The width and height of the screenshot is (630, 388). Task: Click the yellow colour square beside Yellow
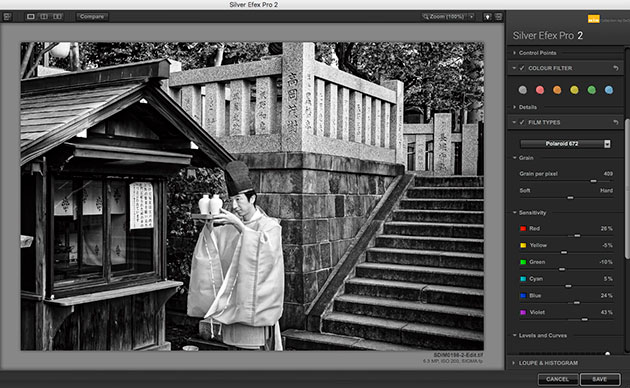[x=523, y=245]
